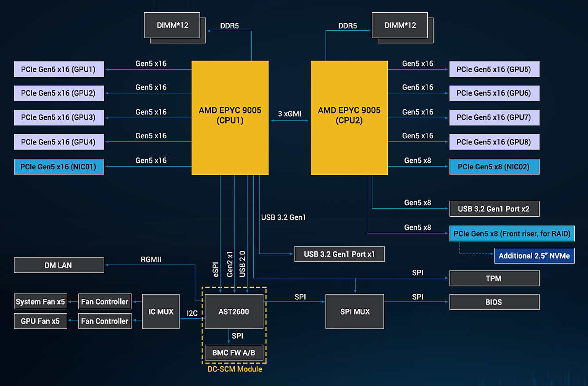Click the USB 3.2 Gen1 line label
The width and height of the screenshot is (588, 386).
pos(284,218)
